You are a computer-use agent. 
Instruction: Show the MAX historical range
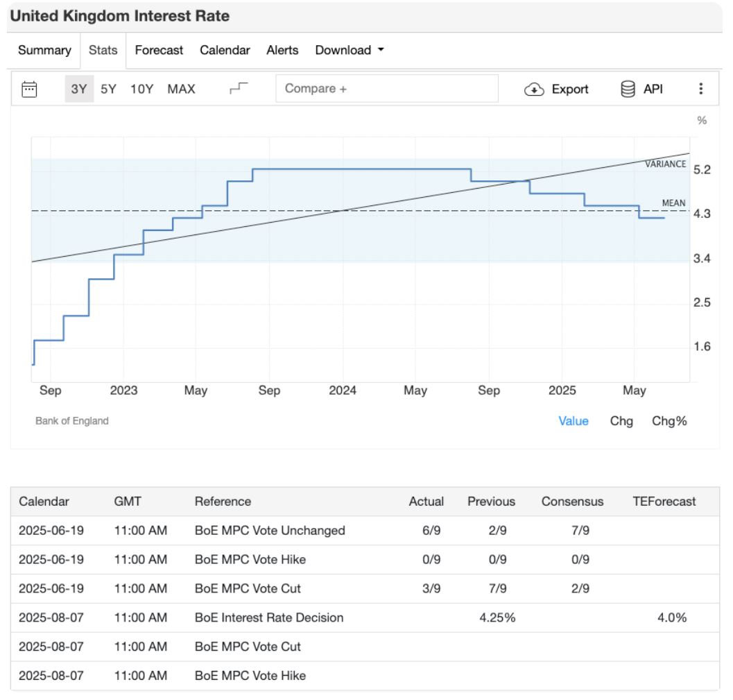coord(181,89)
